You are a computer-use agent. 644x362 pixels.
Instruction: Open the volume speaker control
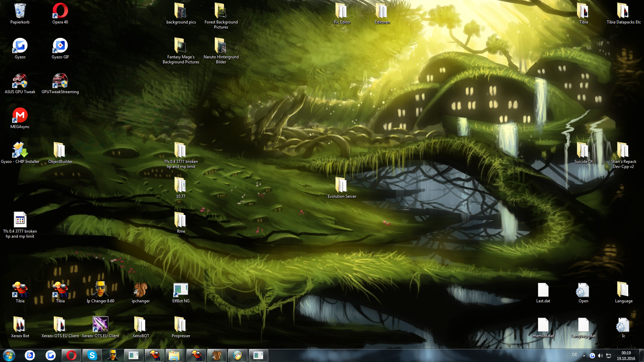pyautogui.click(x=600, y=356)
